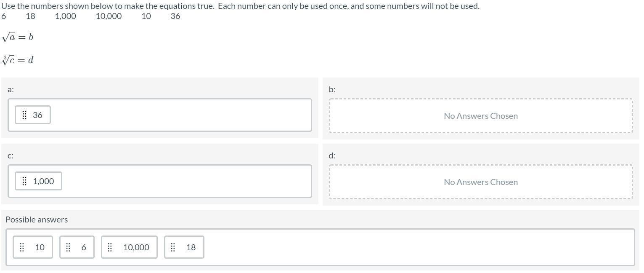Click the drag handle on the 36 chip
The width and height of the screenshot is (644, 273).
(24, 115)
